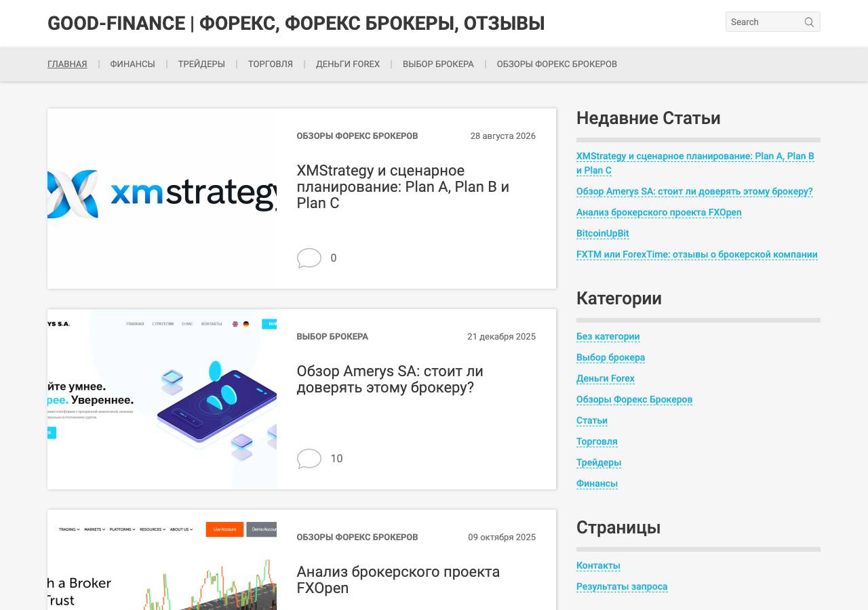Open the Контакты page link
The image size is (868, 610).
tap(598, 565)
